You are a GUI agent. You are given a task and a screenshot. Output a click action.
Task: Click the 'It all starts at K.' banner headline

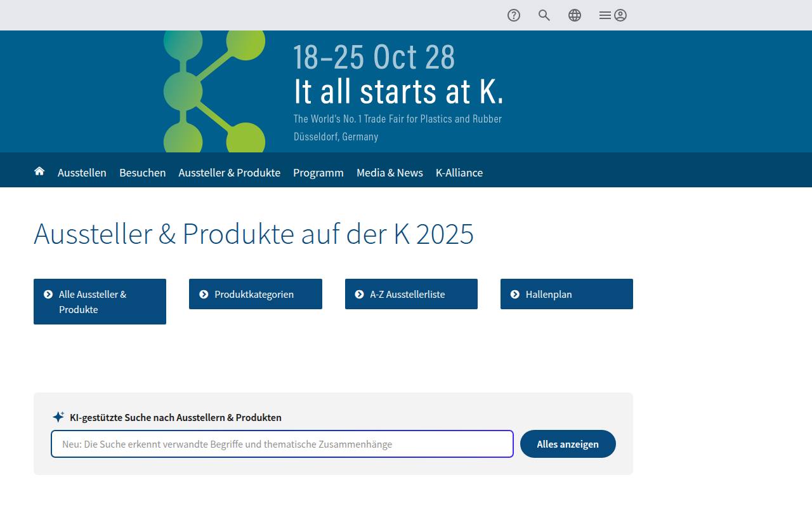click(398, 91)
